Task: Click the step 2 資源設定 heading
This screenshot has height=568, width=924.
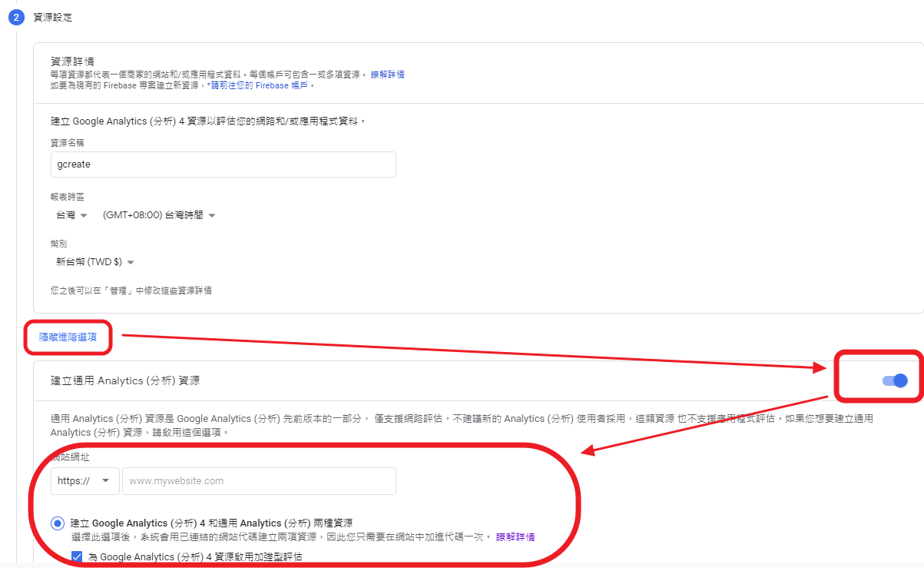Action: point(53,17)
